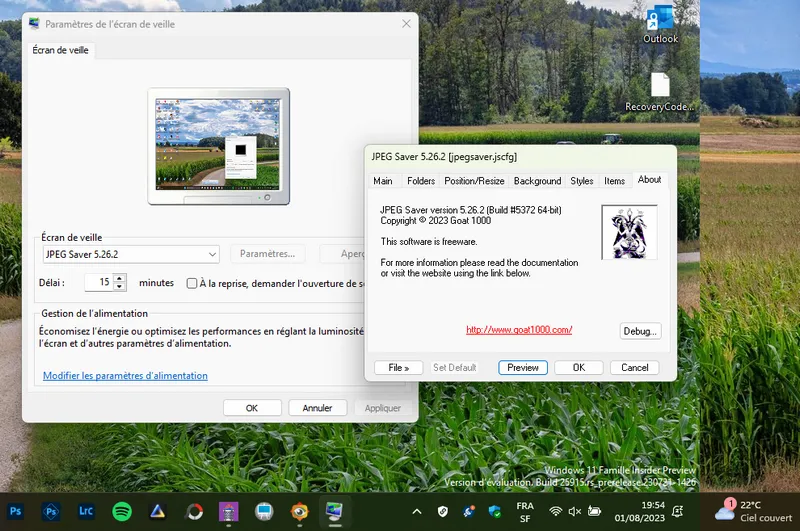Open the orange eye viewer app in taskbar

pyautogui.click(x=299, y=511)
